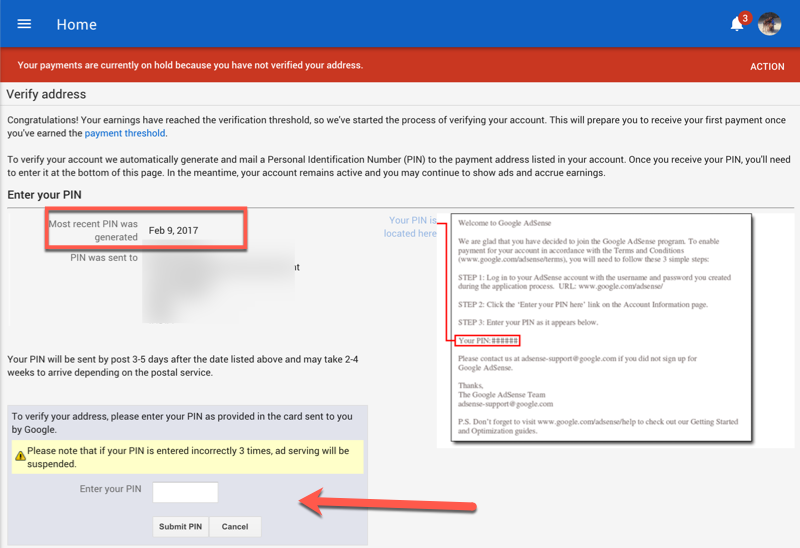Click the user profile avatar
This screenshot has width=800, height=548.
(769, 24)
